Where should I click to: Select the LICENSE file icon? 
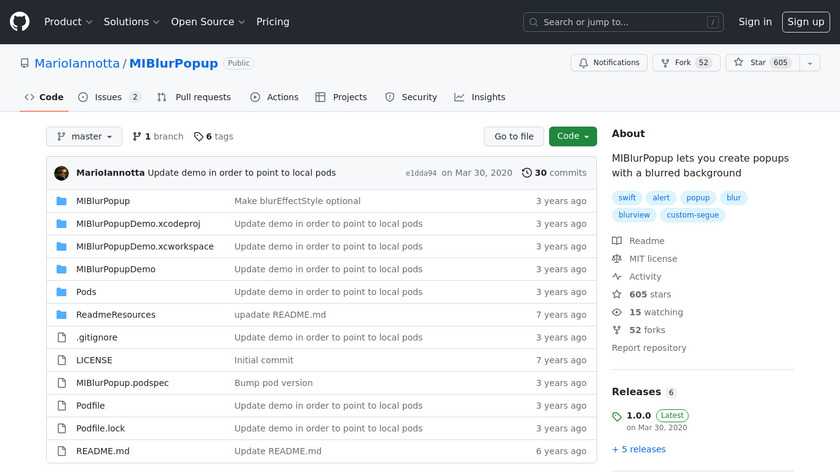pos(62,360)
